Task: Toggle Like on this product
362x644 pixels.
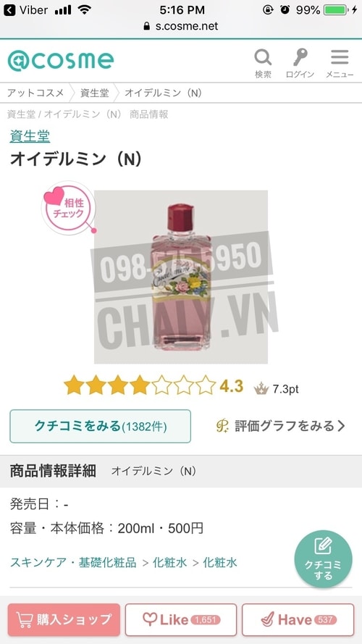Action: [181, 619]
